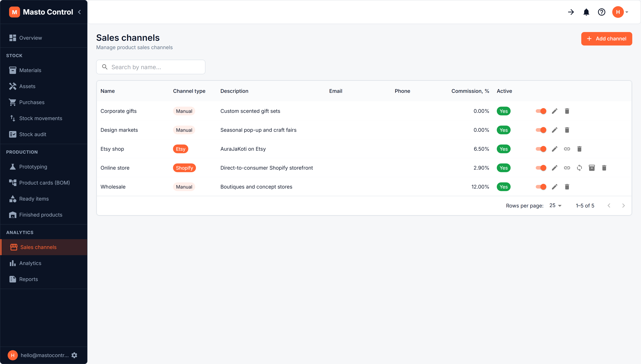Image resolution: width=641 pixels, height=364 pixels.
Task: Open the Reports page
Action: pos(44,279)
